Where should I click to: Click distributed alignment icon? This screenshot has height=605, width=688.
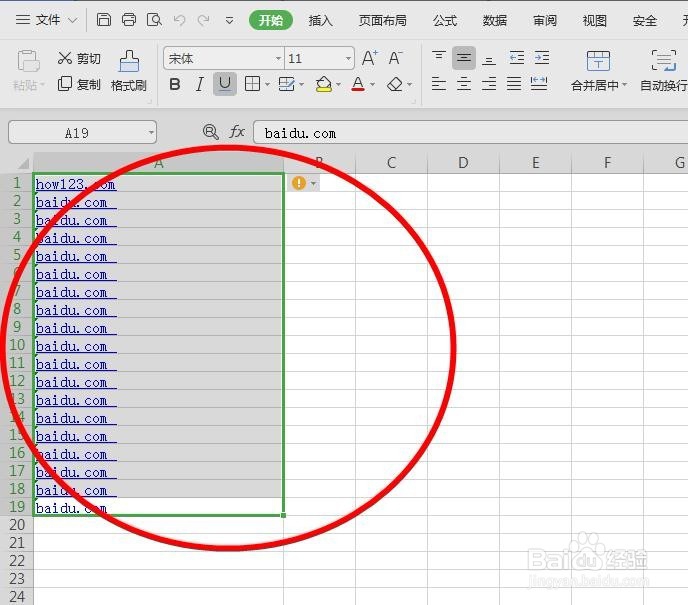pyautogui.click(x=539, y=83)
